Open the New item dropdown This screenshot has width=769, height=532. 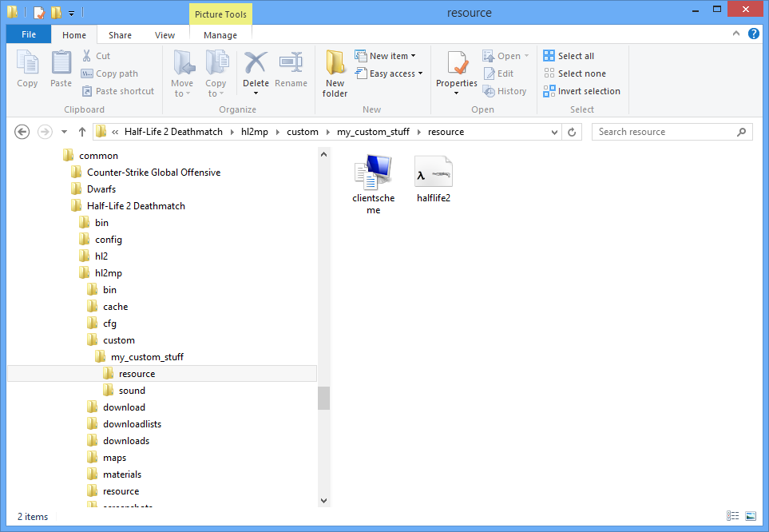[386, 56]
